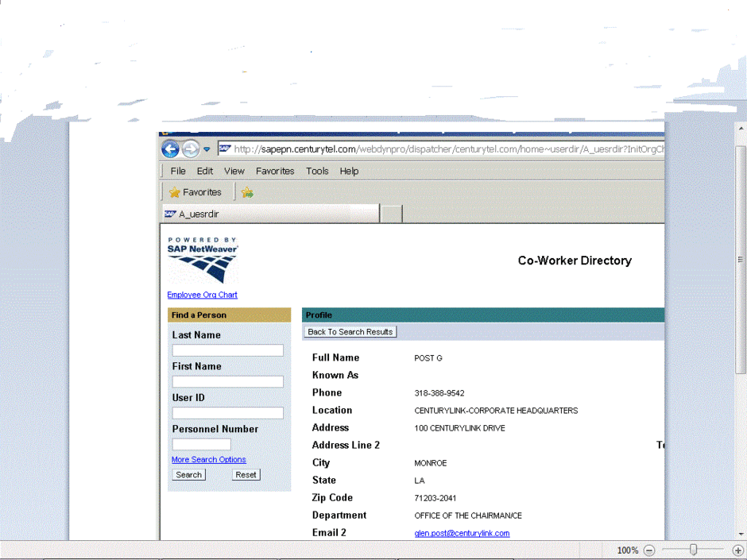Click address 100 CENTURYLINK DRIVE text
The height and width of the screenshot is (560, 747).
click(x=460, y=428)
